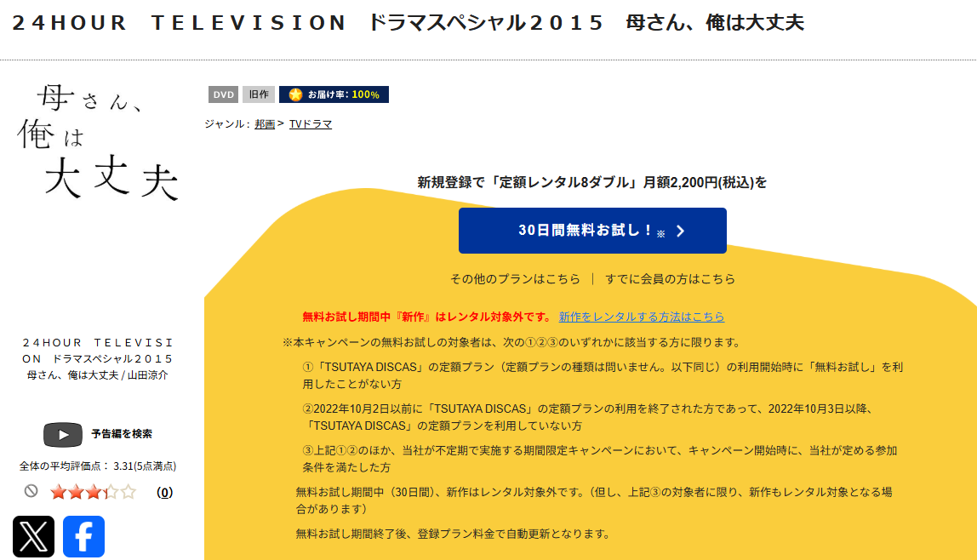This screenshot has height=560, width=977.
Task: Open the TVドラマ genre link
Action: (311, 124)
